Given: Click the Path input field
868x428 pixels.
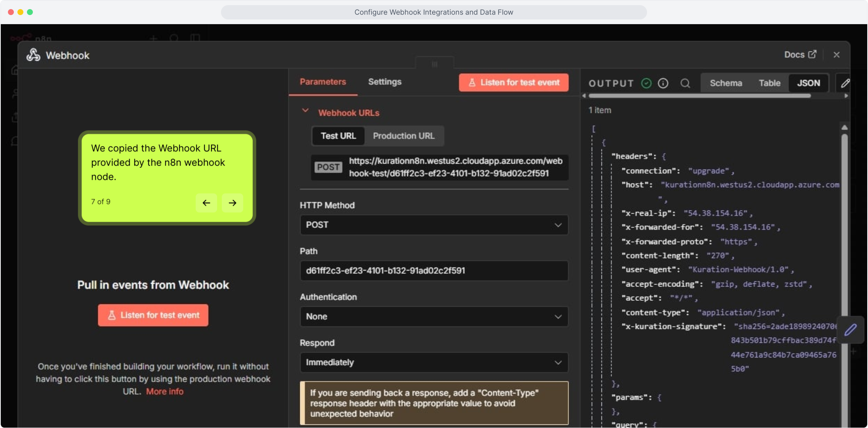Looking at the screenshot, I should click(434, 271).
